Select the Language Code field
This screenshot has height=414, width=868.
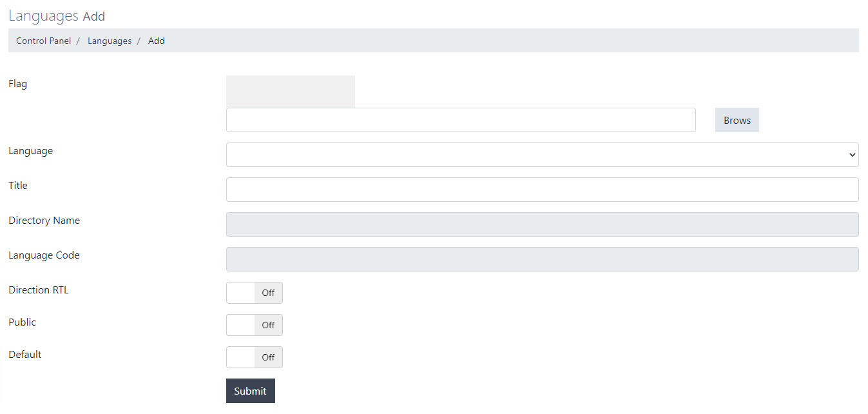coord(542,259)
